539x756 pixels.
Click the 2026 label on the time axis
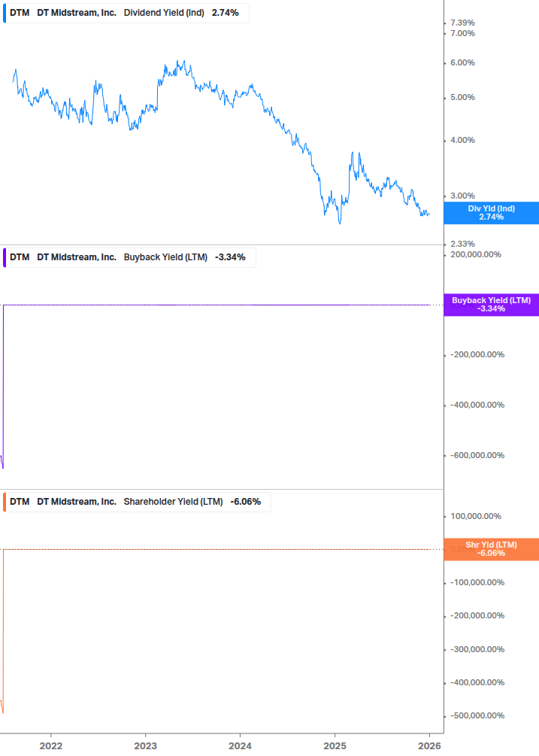(429, 746)
